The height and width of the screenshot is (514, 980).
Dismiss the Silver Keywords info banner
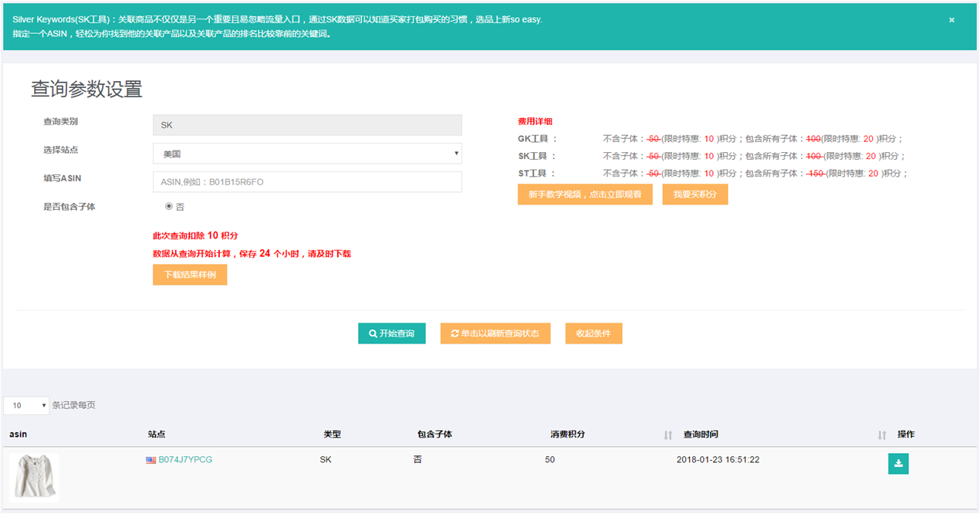pos(951,20)
